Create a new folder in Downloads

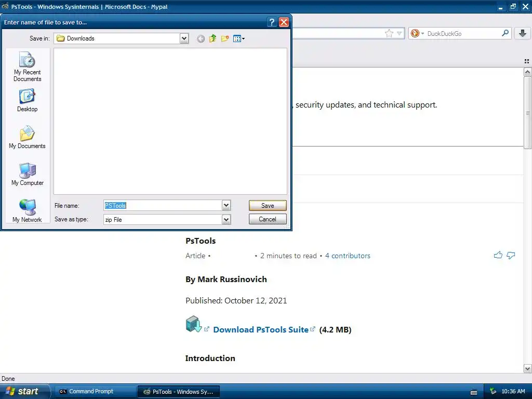click(225, 38)
